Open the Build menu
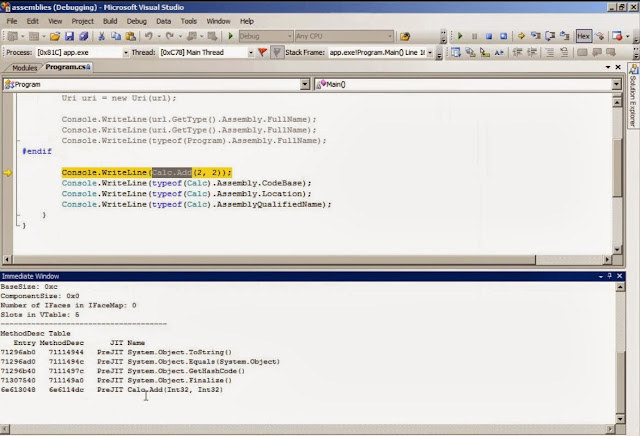The width and height of the screenshot is (640, 436). pos(110,21)
